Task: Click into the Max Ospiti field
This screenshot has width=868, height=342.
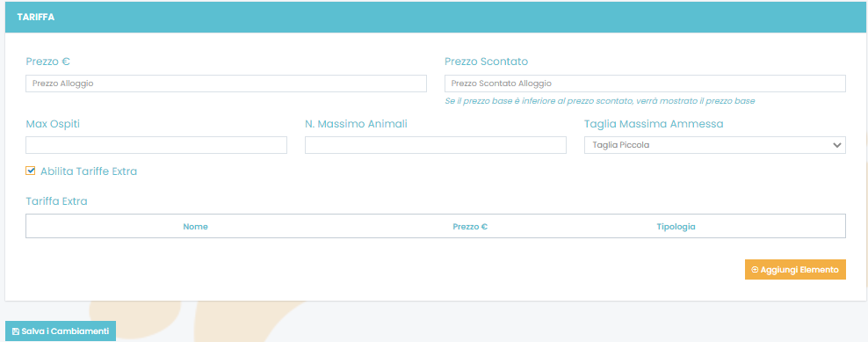Action: [x=156, y=145]
